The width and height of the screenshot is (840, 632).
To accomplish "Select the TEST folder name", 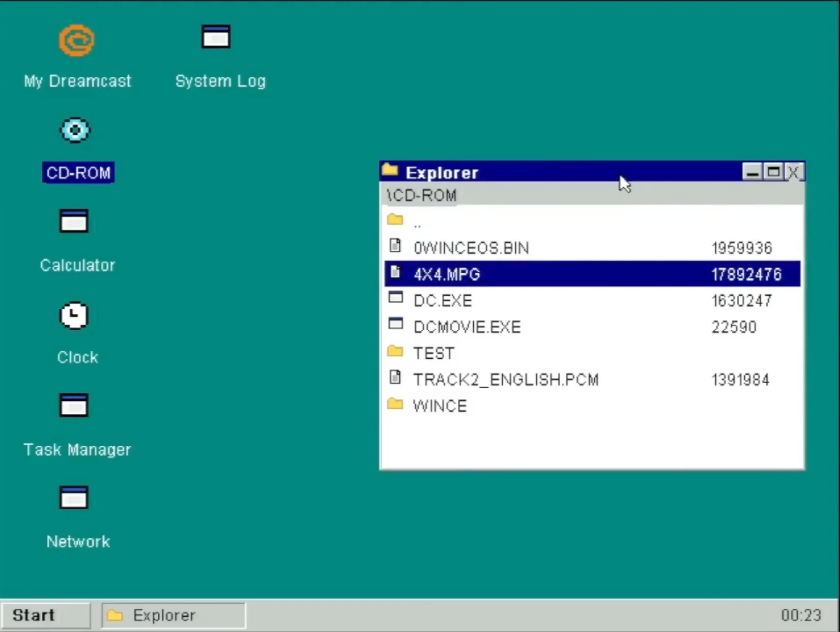I will click(433, 353).
